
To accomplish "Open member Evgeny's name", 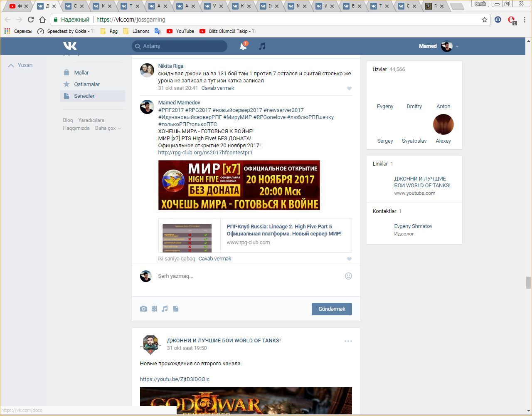I will [x=385, y=106].
